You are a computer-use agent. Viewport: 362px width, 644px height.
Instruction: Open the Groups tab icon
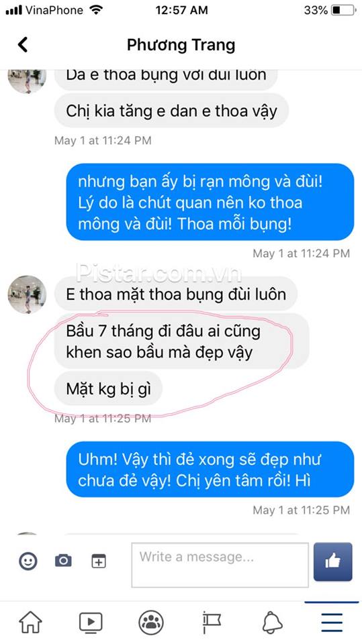[x=151, y=623]
